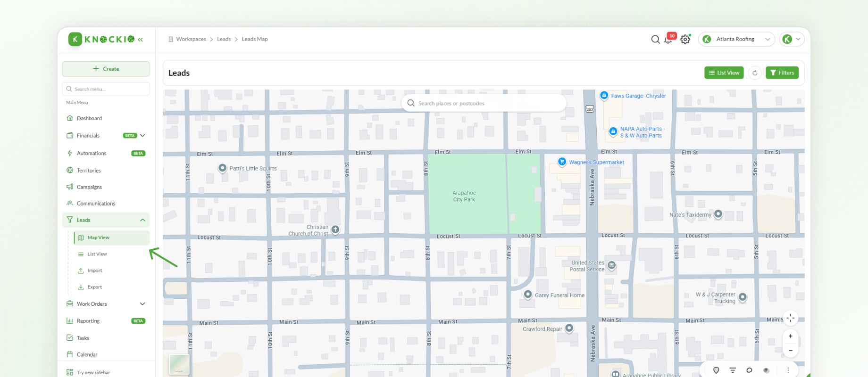Click the Arapahoe Public Library marker
868x377 pixels.
click(616, 374)
